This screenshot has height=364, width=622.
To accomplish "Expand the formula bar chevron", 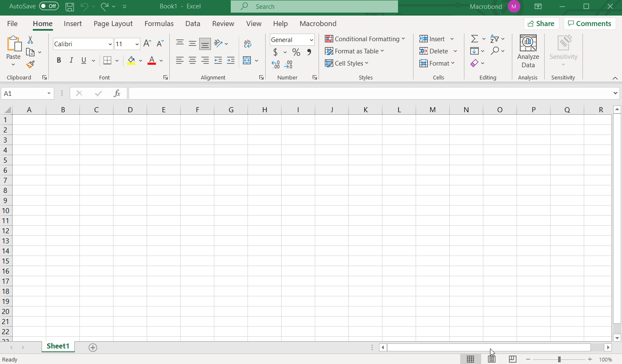I will click(x=616, y=93).
